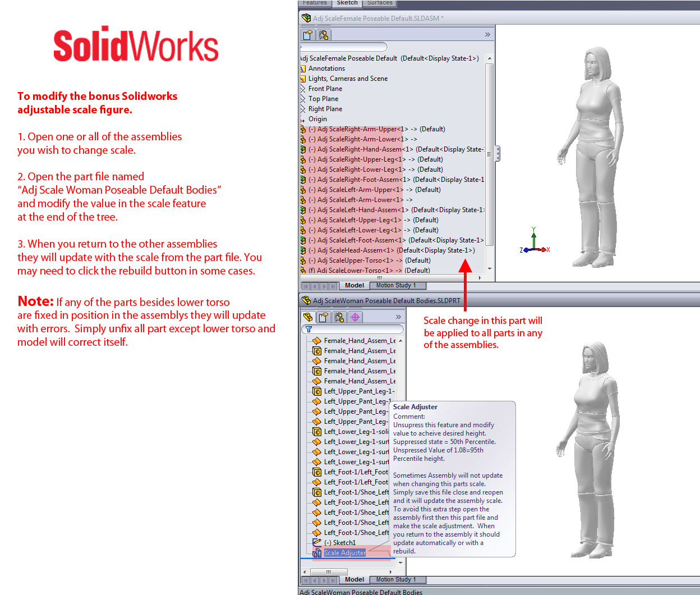Click the Sketch1 icon in the part tree
The width and height of the screenshot is (700, 595).
(x=315, y=542)
